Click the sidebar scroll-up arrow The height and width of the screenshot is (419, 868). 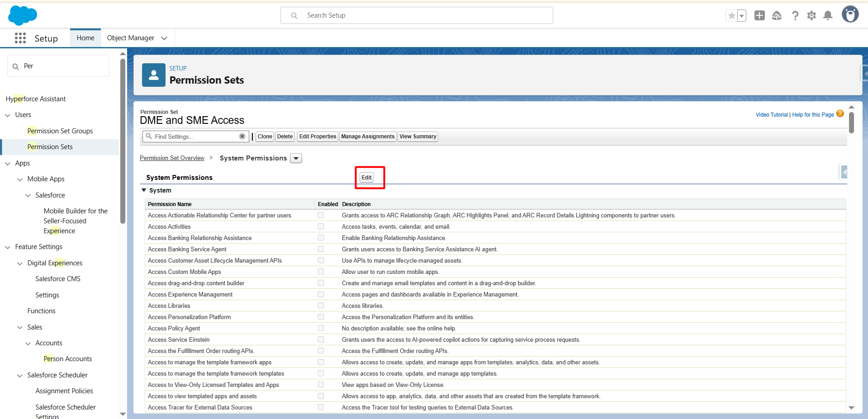coord(123,54)
